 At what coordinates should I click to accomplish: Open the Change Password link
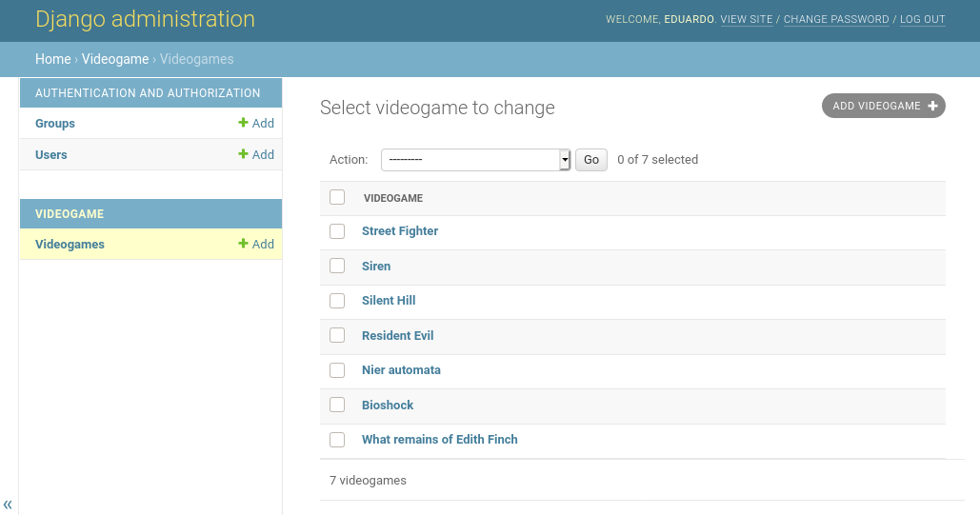click(835, 20)
